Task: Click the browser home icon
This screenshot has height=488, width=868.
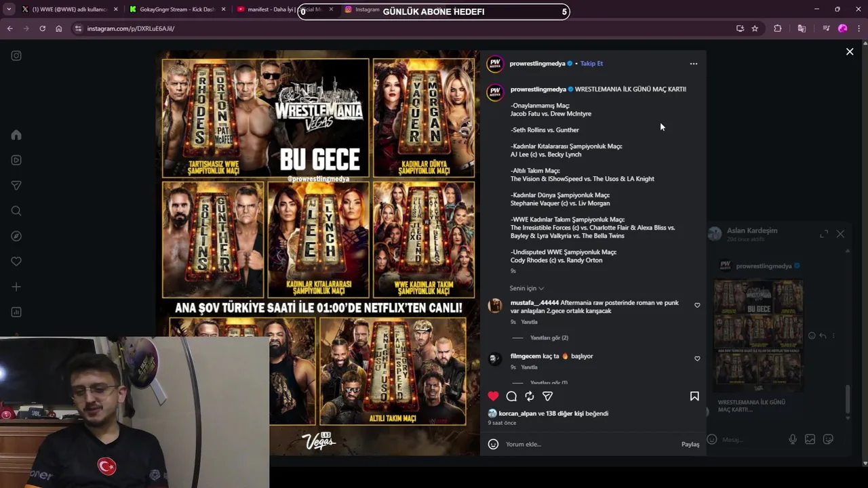Action: coord(59,28)
